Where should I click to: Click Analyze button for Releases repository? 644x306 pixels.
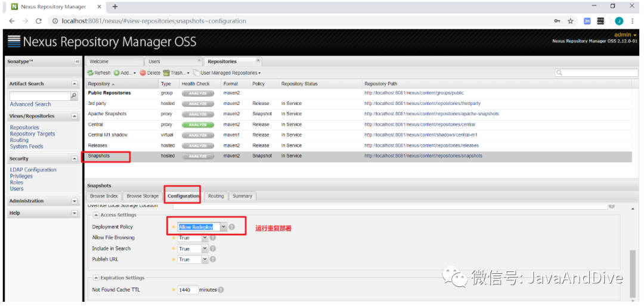point(198,146)
